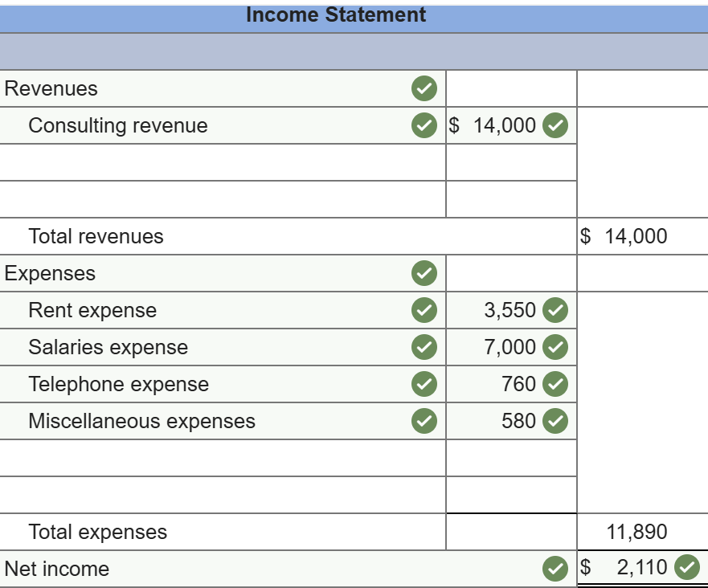The image size is (708, 588).
Task: Select the checkmark beside Telephone expense
Action: pyautogui.click(x=426, y=384)
